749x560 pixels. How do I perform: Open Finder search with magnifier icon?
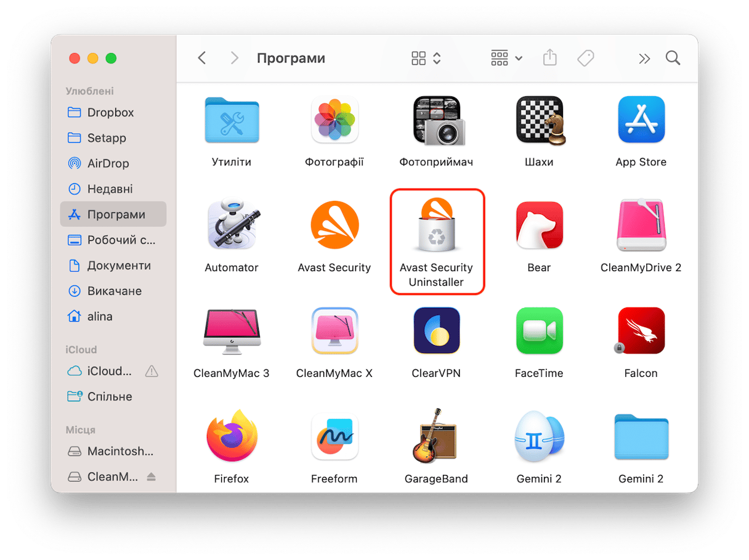(x=673, y=59)
